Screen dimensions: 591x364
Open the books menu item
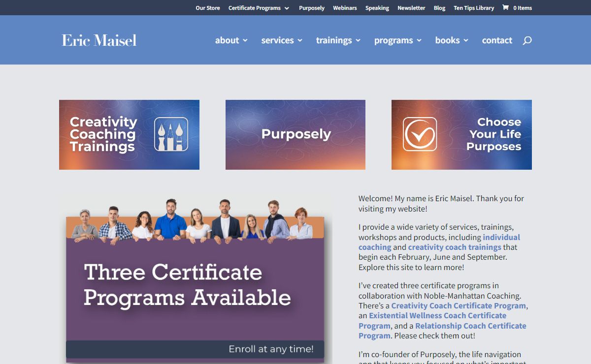click(448, 40)
